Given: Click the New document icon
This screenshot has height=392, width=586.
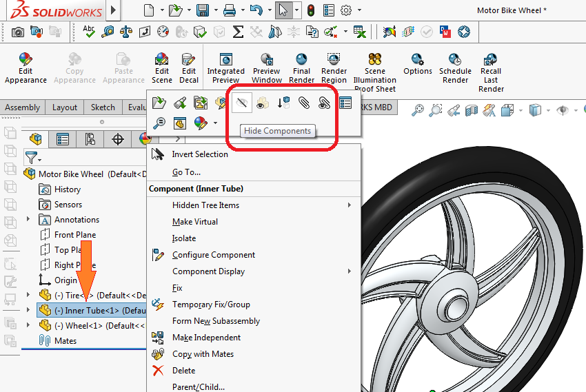Looking at the screenshot, I should tap(149, 10).
